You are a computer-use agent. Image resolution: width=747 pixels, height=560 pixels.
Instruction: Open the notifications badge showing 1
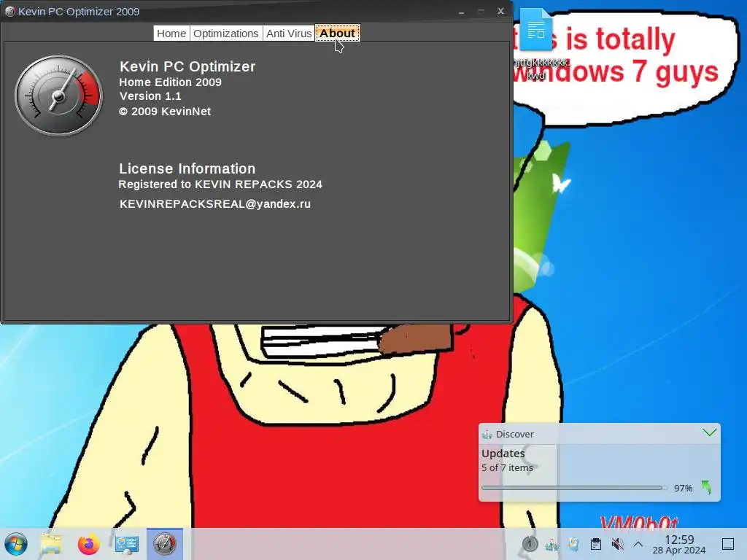[530, 544]
